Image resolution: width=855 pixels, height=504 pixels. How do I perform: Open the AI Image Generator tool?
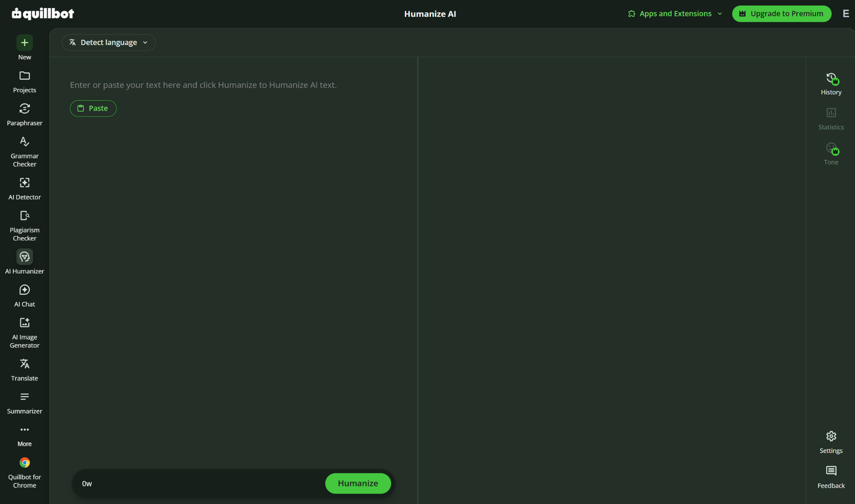click(24, 333)
